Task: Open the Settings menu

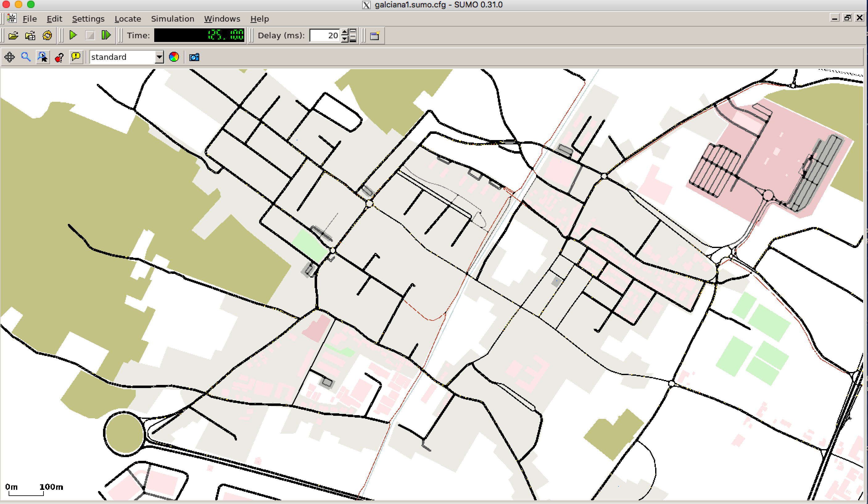Action: [88, 19]
